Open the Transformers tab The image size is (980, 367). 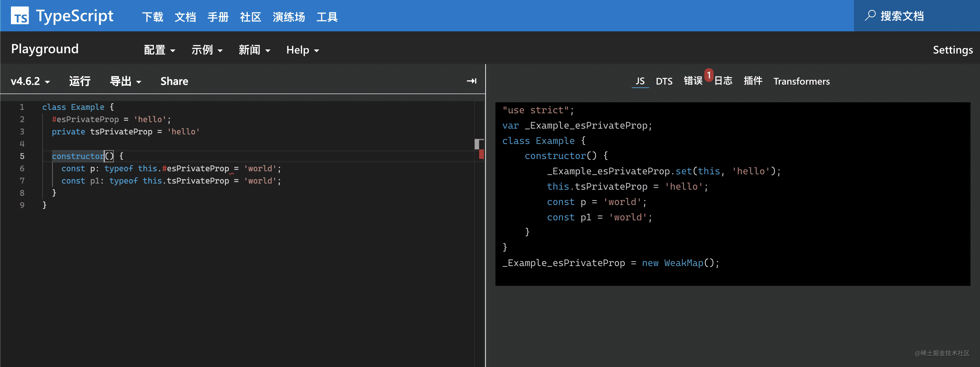(801, 81)
